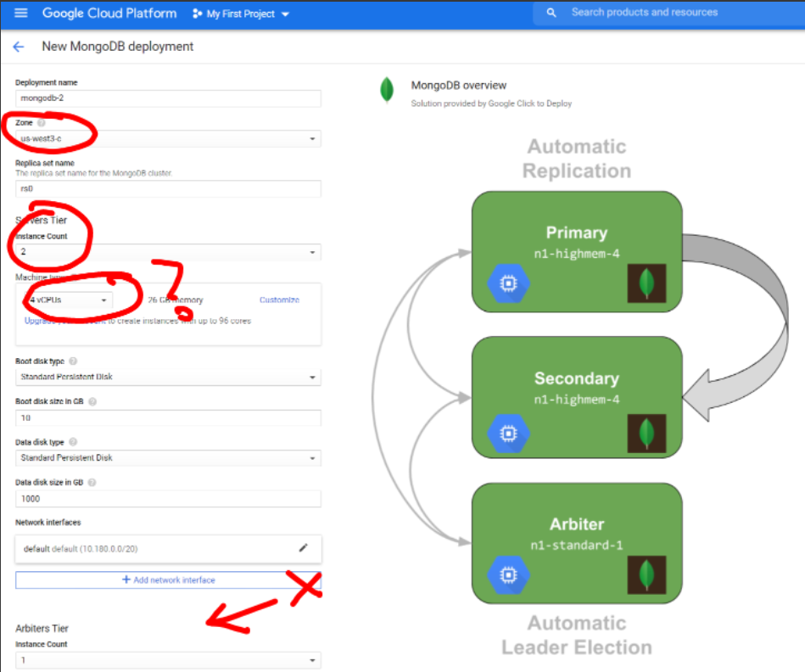Click the Primary n1-highmem-4 label
This screenshot has width=805, height=672.
click(x=577, y=254)
